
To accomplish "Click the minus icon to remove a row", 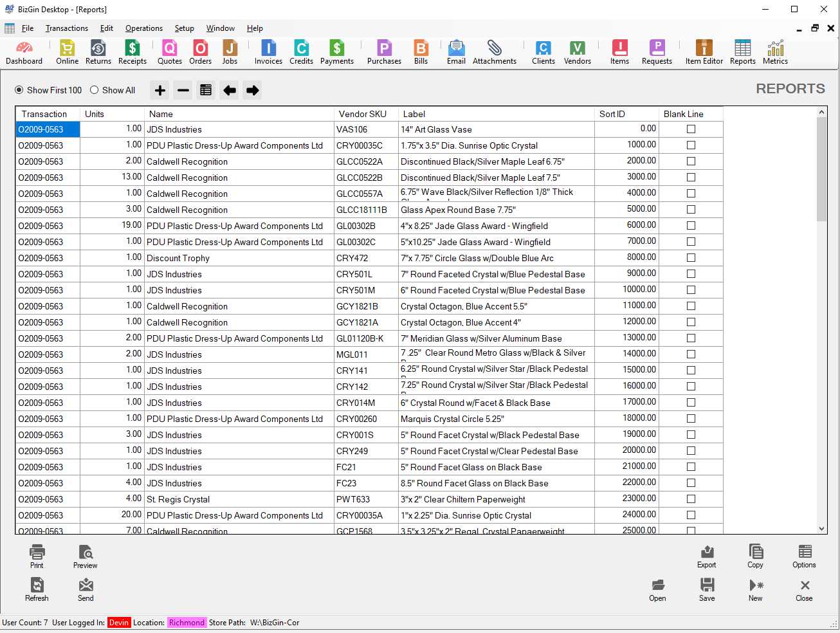I will tap(183, 90).
